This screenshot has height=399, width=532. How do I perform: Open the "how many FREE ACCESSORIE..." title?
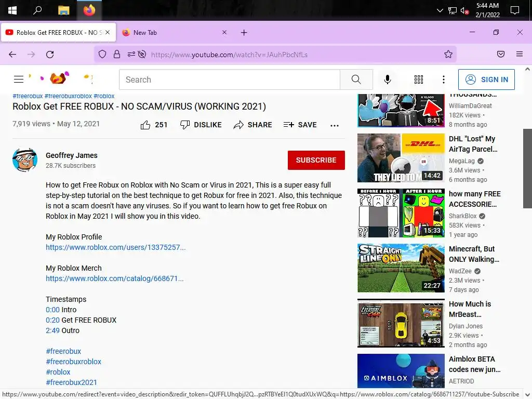coord(475,199)
